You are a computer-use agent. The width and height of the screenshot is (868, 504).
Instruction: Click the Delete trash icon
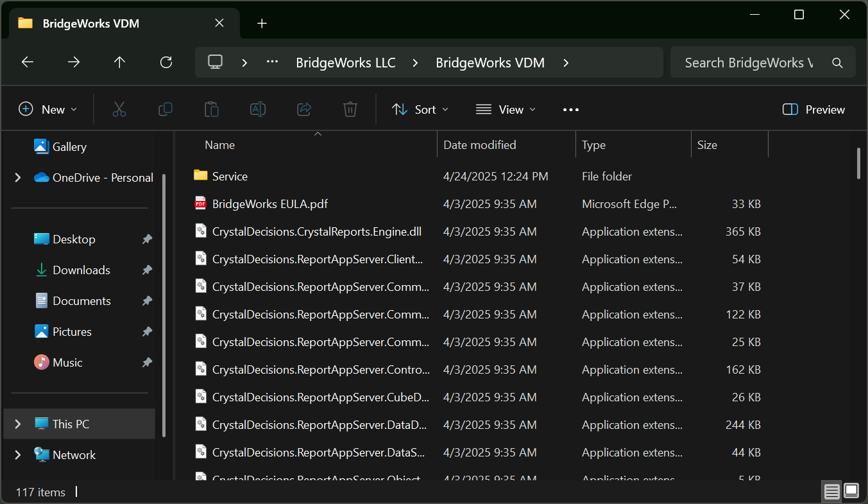pyautogui.click(x=350, y=109)
